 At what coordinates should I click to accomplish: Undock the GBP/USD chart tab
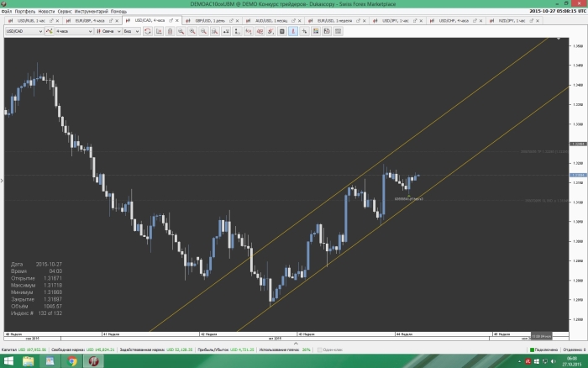(x=231, y=21)
